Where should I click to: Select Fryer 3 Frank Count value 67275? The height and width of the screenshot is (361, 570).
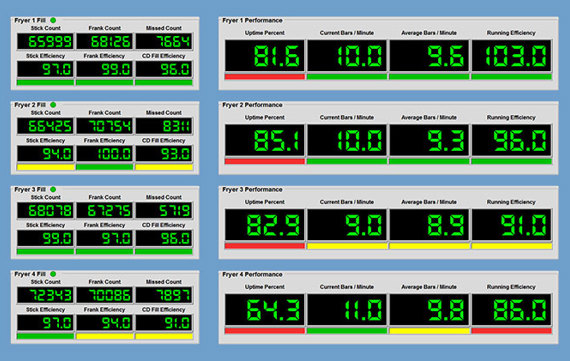pyautogui.click(x=105, y=210)
